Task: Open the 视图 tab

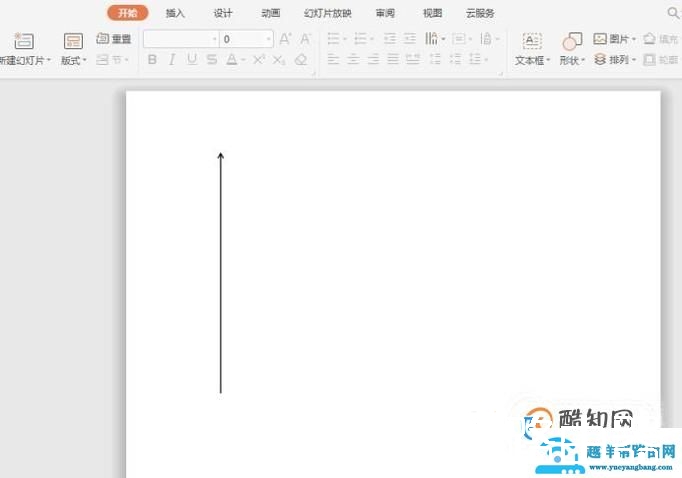Action: (432, 13)
